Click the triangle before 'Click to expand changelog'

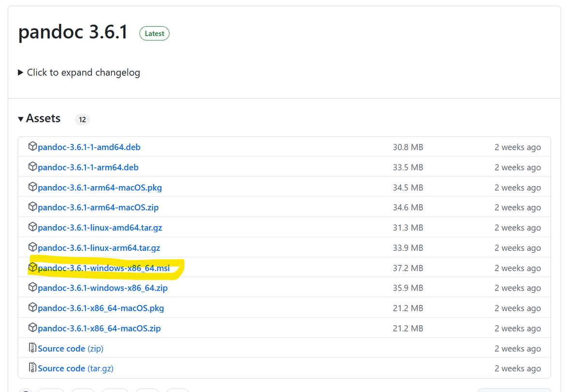[20, 72]
